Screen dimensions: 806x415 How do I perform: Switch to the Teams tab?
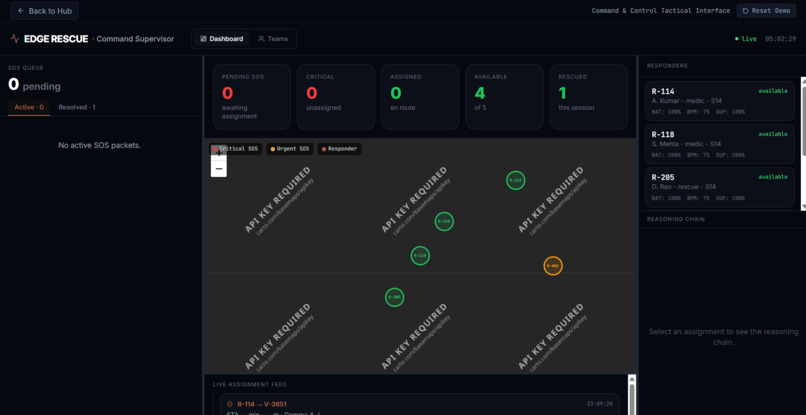point(273,39)
